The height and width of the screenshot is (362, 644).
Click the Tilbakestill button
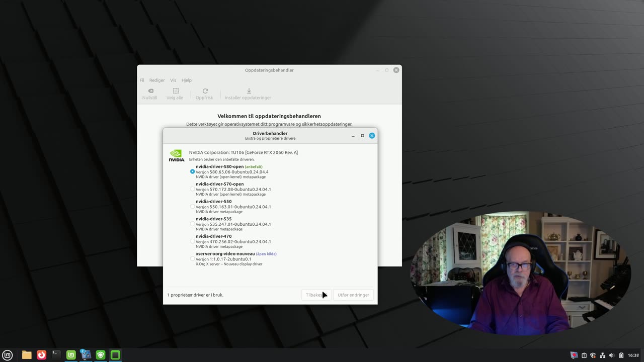(315, 295)
